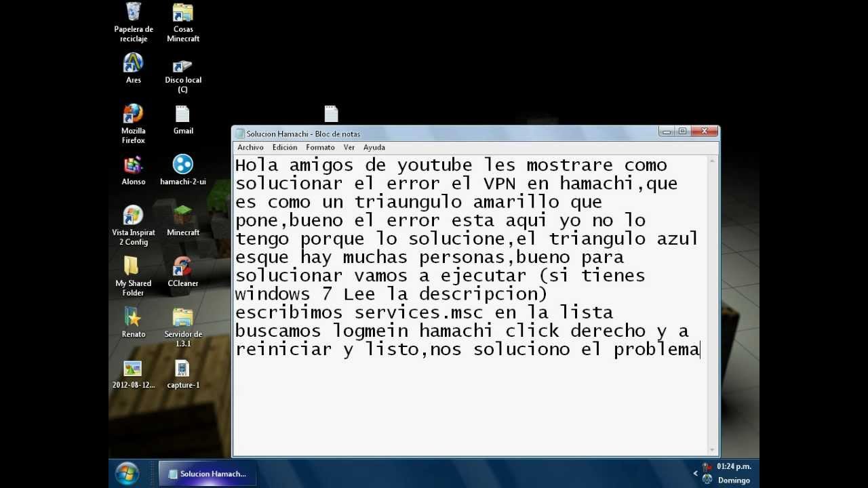868x488 pixels.
Task: Click the word 'VPN' in the note
Action: pyautogui.click(x=500, y=184)
